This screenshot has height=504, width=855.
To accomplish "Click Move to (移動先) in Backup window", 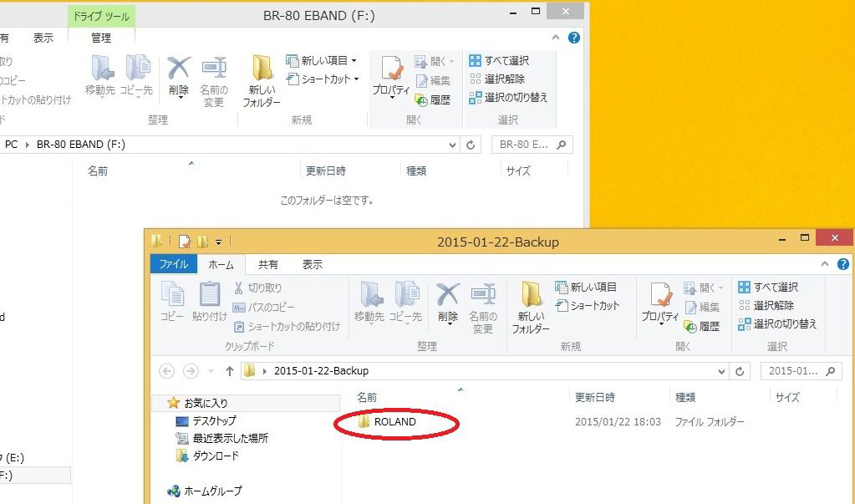I will tap(369, 303).
